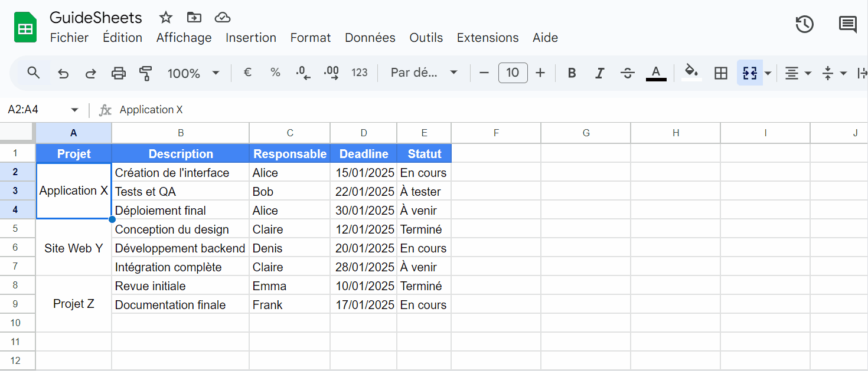
Task: Open the Insertion menu
Action: [251, 38]
